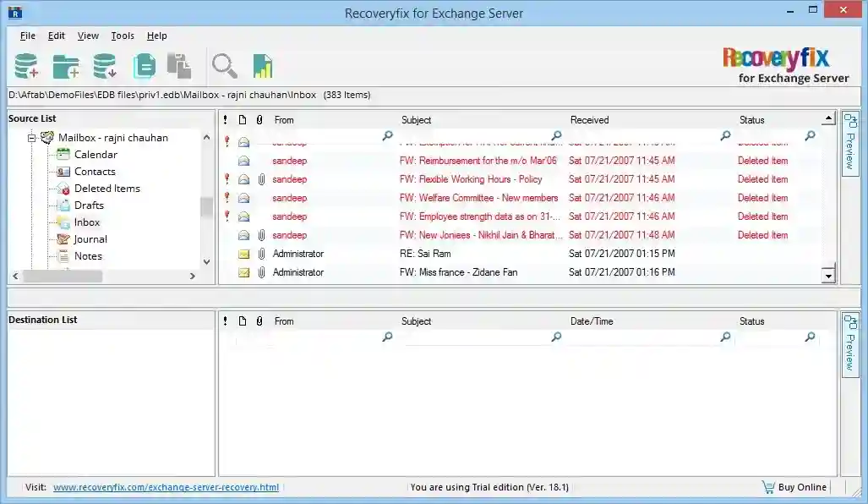Click the Contacts folder icon
Viewport: 868px width, 504px height.
63,172
